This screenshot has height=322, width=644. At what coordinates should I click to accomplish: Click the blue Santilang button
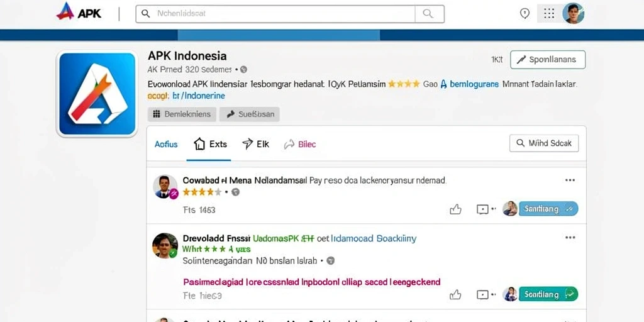pyautogui.click(x=548, y=209)
